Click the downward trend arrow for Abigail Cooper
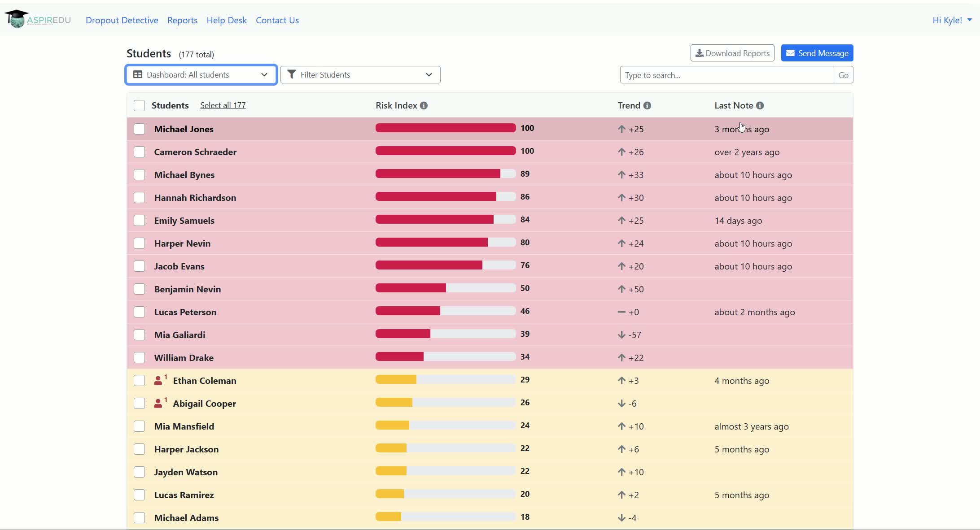Screen dimensions: 980x530 point(621,404)
